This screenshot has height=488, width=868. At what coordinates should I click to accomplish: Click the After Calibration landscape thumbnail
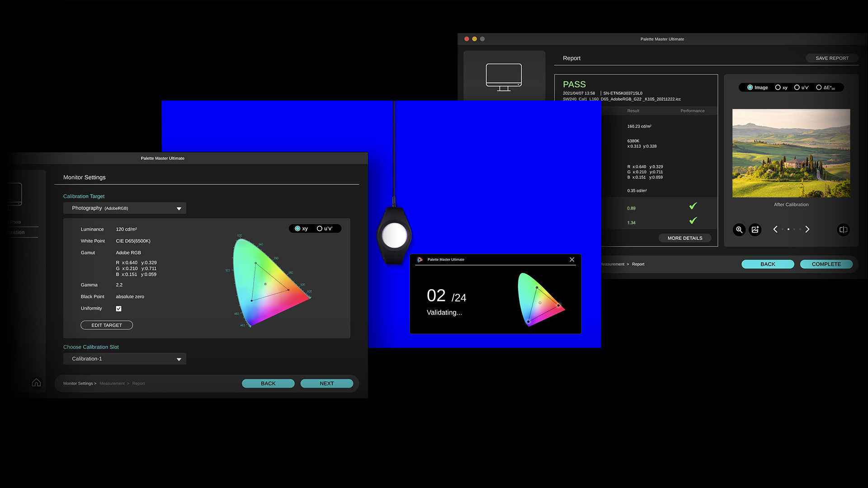tap(791, 153)
